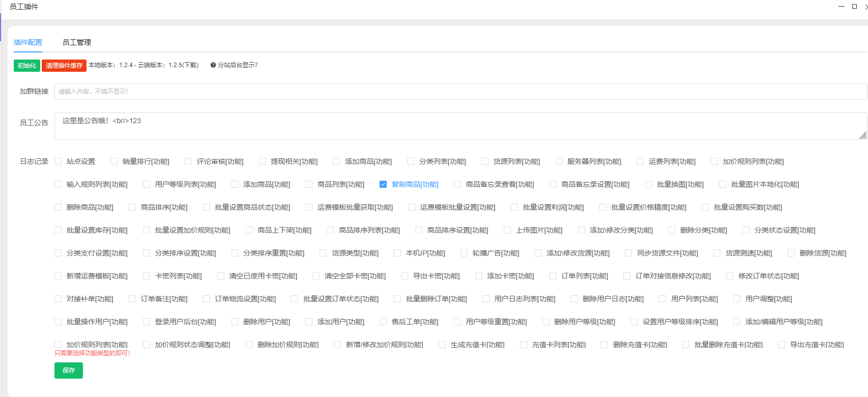The height and width of the screenshot is (397, 868).
Task: Check 充值卡列表[功能] box
Action: (x=524, y=345)
